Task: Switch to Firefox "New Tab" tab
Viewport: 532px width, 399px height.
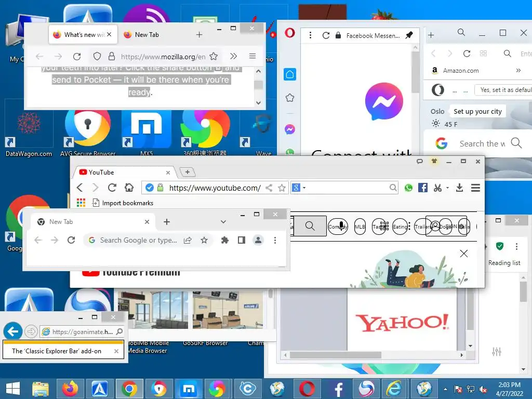Action: tap(147, 35)
